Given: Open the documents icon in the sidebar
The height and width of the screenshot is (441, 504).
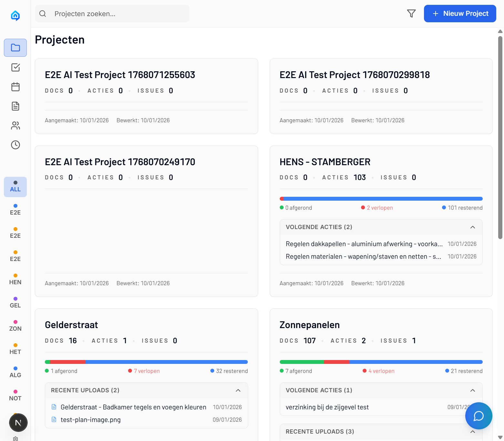Looking at the screenshot, I should (15, 106).
